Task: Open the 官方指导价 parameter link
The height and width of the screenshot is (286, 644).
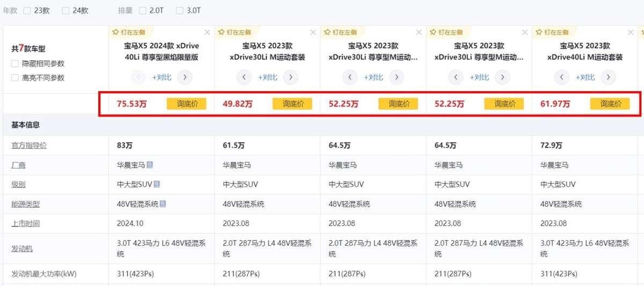Action: point(29,145)
